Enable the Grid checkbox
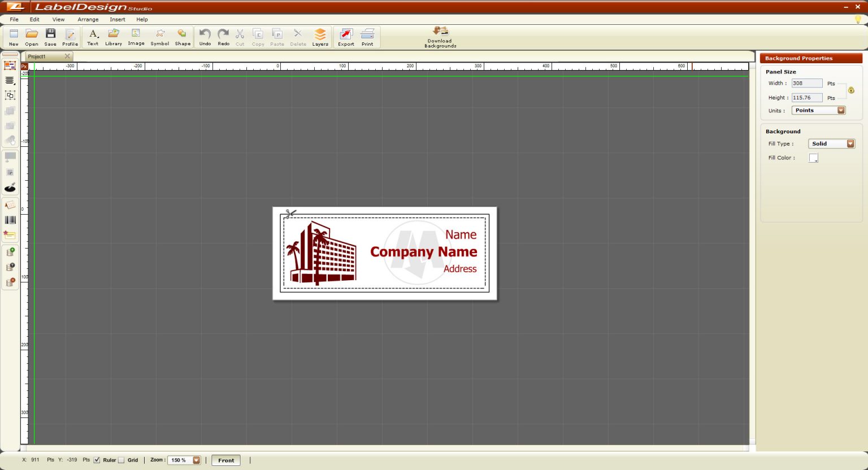 point(121,460)
